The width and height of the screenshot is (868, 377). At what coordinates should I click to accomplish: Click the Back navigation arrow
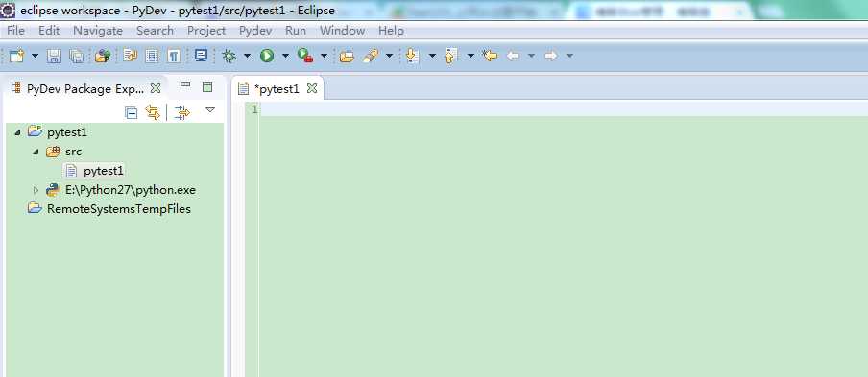click(513, 56)
